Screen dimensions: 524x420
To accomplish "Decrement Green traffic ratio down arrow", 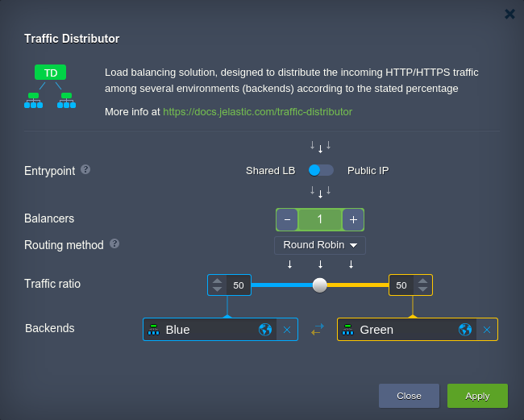I will coord(422,289).
